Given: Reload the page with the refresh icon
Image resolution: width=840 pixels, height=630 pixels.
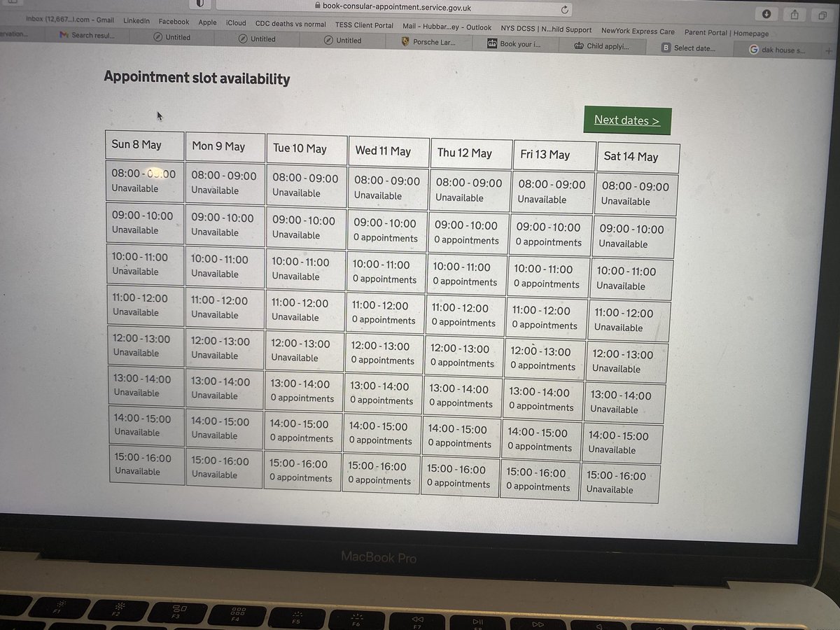Looking at the screenshot, I should (565, 9).
